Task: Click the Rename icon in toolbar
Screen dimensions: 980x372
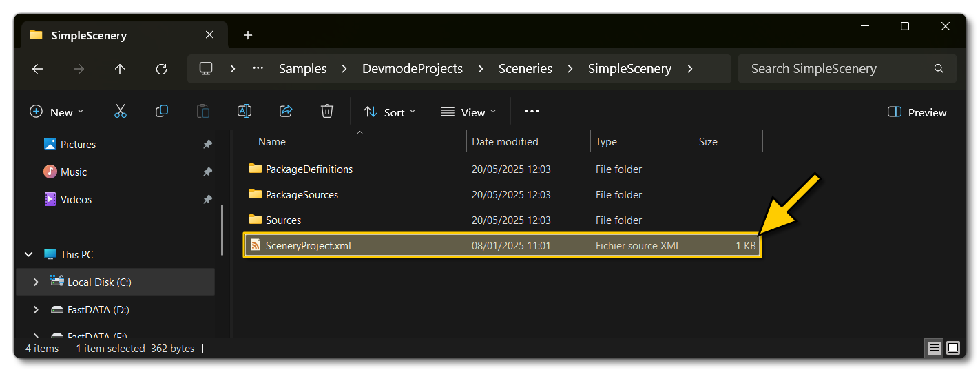Action: [x=244, y=112]
